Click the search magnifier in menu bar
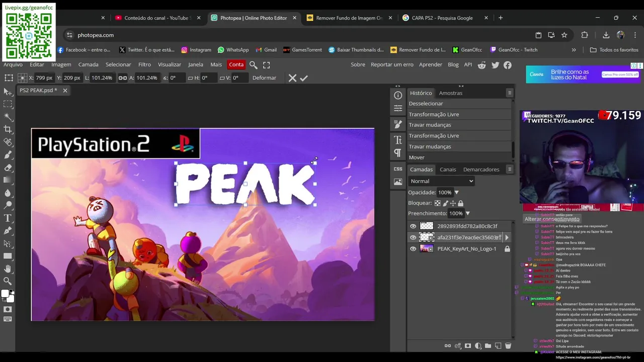This screenshot has width=644, height=362. (x=254, y=65)
